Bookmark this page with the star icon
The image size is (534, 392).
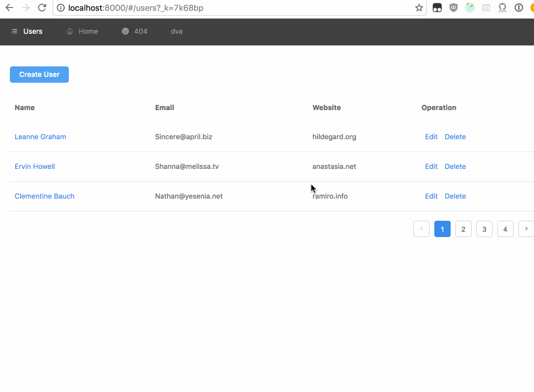pyautogui.click(x=419, y=8)
